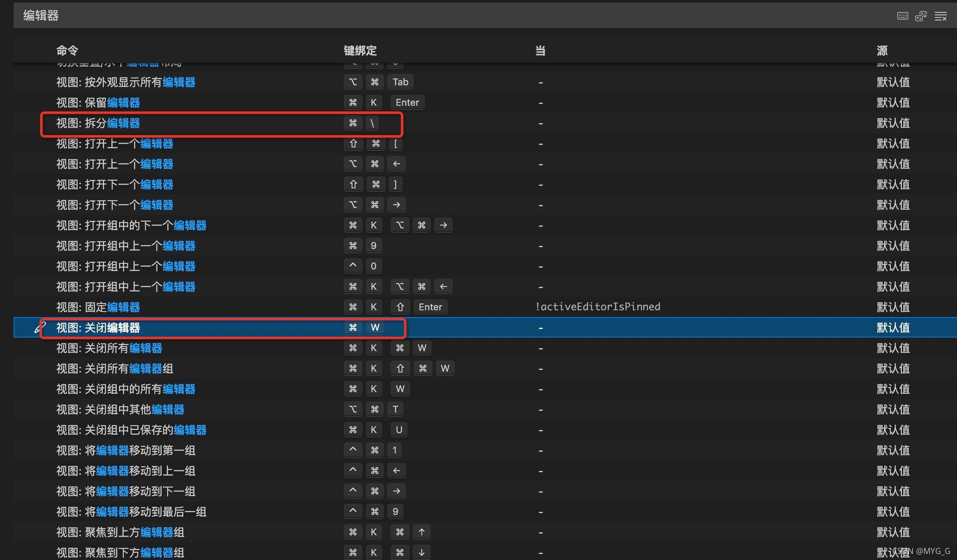Viewport: 957px width, 560px height.
Task: Click the U key of 关闭组中已保存的编辑器
Action: click(x=399, y=430)
